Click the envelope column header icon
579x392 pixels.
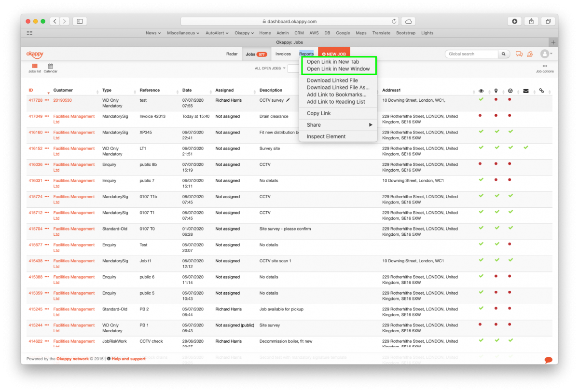coord(525,90)
